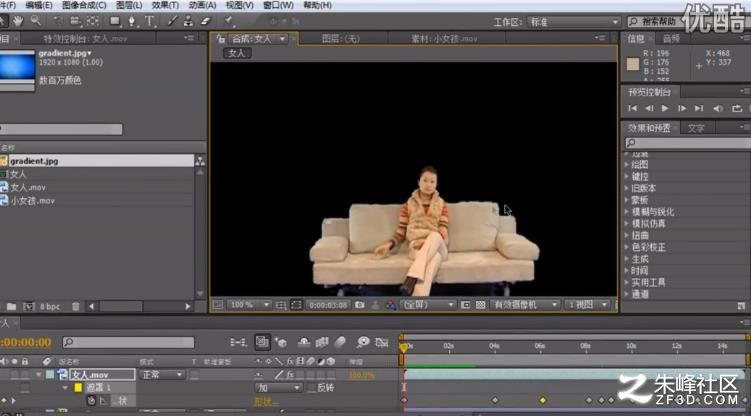Click the effects and presets search field

click(x=687, y=143)
